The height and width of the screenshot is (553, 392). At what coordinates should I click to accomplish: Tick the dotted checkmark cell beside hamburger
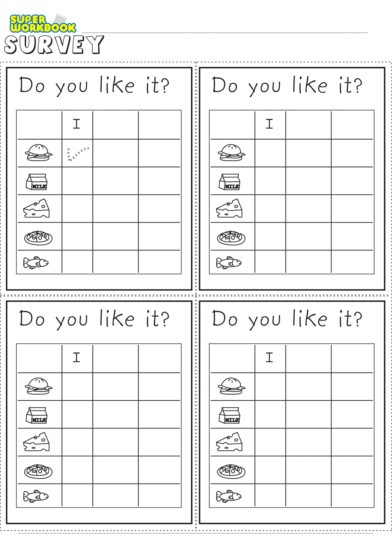pos(77,153)
